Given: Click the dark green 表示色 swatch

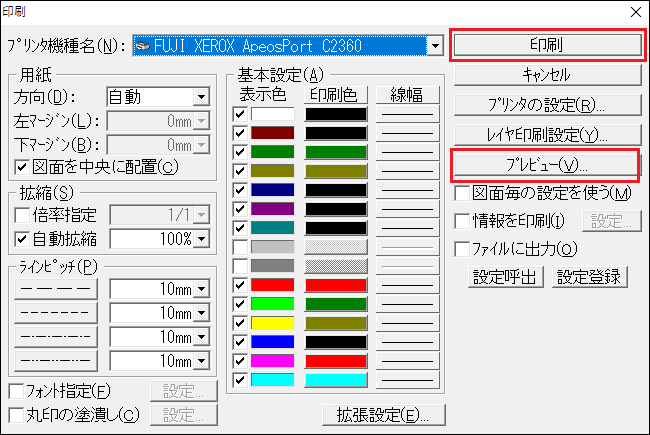Looking at the screenshot, I should click(x=272, y=152).
